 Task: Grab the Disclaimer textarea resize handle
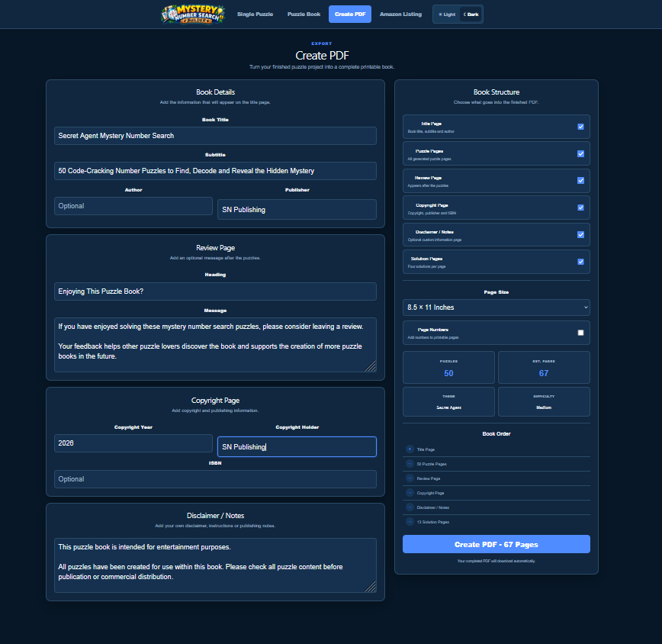tap(371, 588)
